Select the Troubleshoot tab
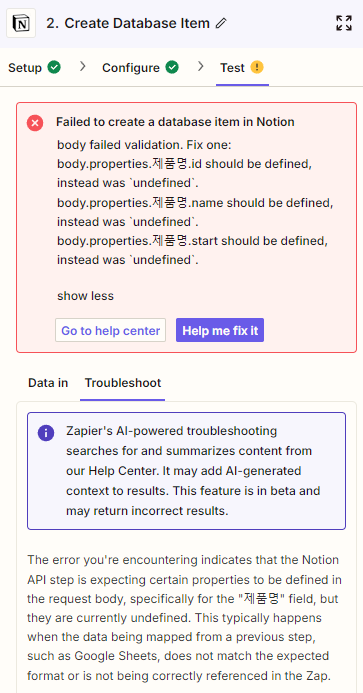 click(123, 383)
